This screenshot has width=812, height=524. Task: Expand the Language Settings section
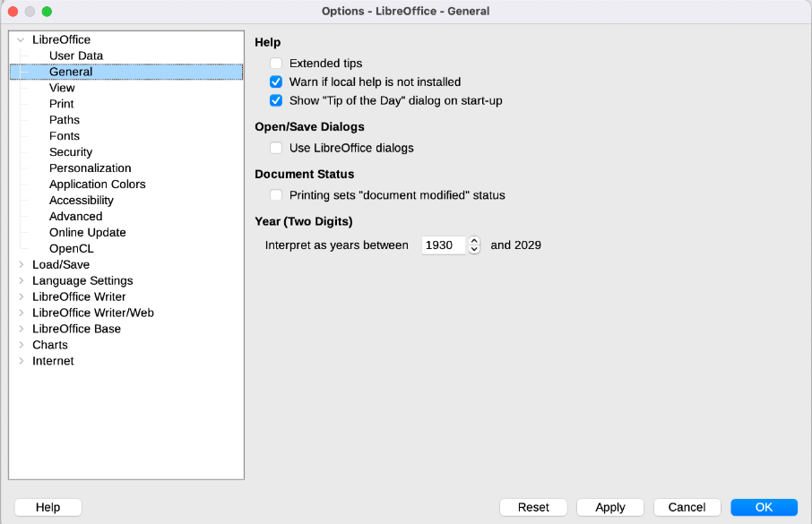point(22,280)
